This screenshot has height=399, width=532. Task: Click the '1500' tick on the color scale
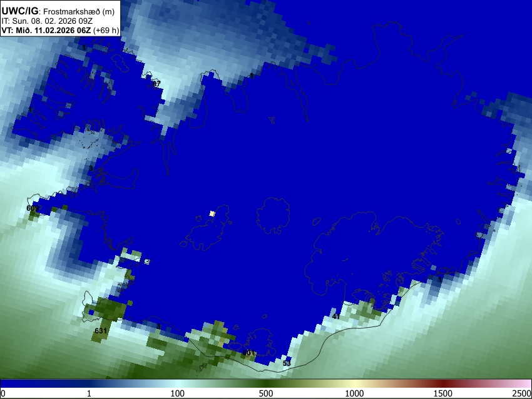[x=443, y=393]
